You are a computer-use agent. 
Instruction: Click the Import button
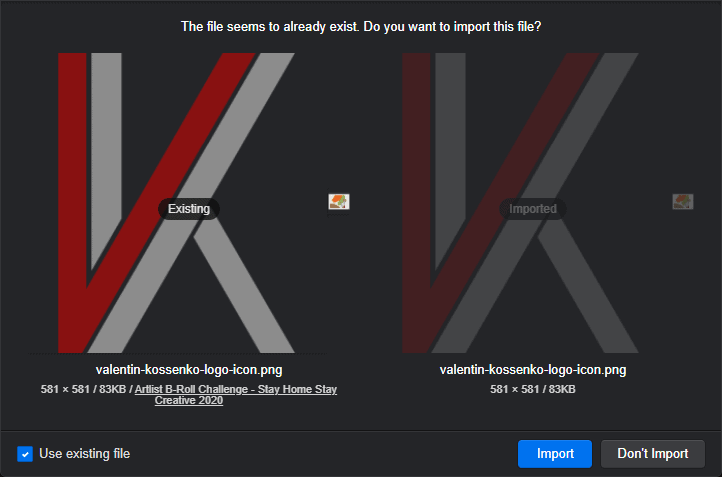(x=555, y=454)
